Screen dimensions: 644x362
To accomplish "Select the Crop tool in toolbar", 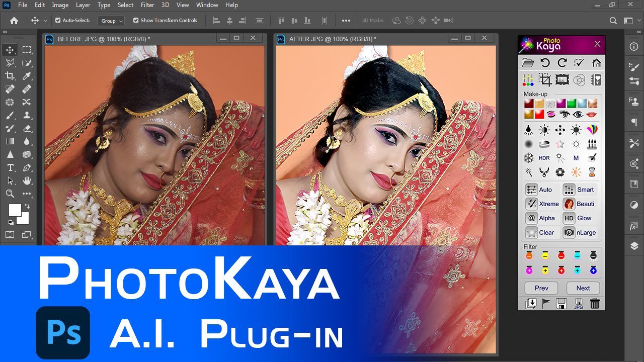I will pos(10,76).
